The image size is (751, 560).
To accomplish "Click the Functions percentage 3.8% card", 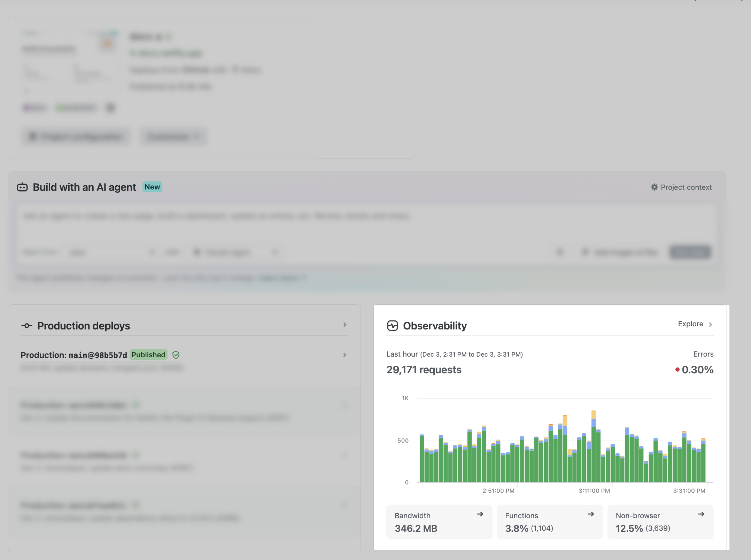I will click(516, 528).
